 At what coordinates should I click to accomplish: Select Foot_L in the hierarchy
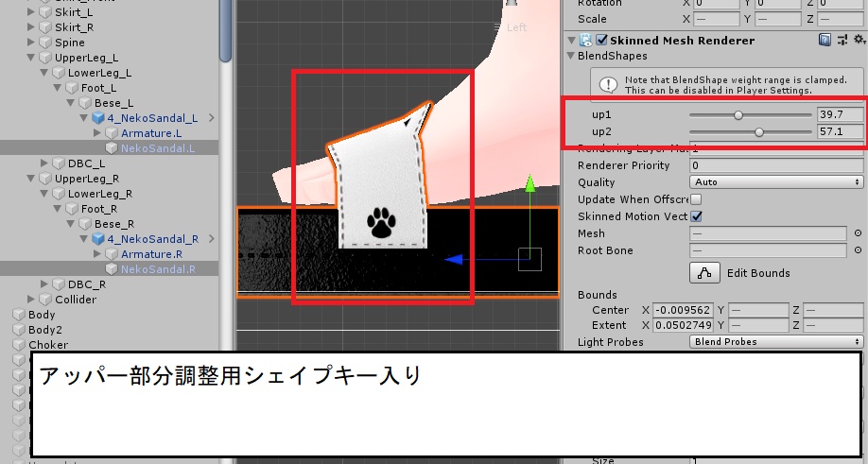[x=98, y=88]
